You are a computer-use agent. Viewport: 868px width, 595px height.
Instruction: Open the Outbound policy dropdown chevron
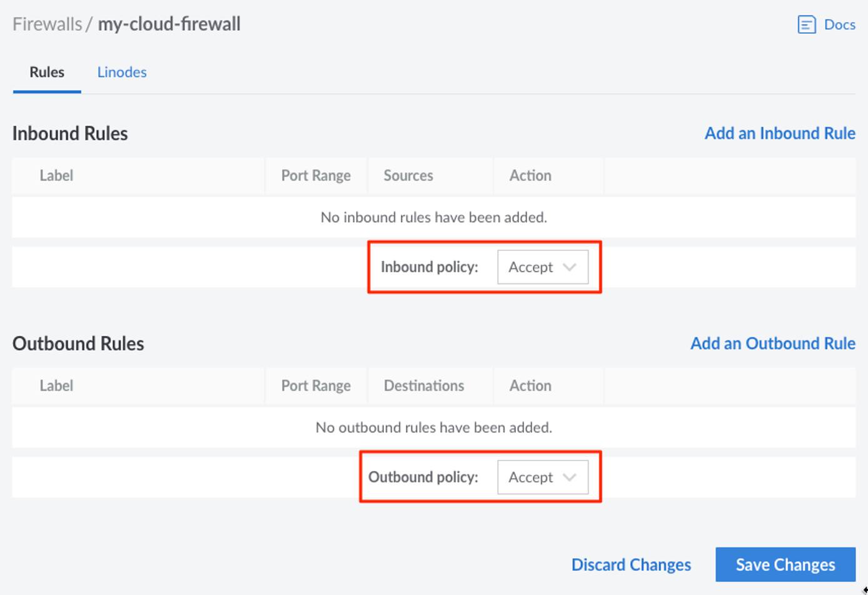[570, 477]
